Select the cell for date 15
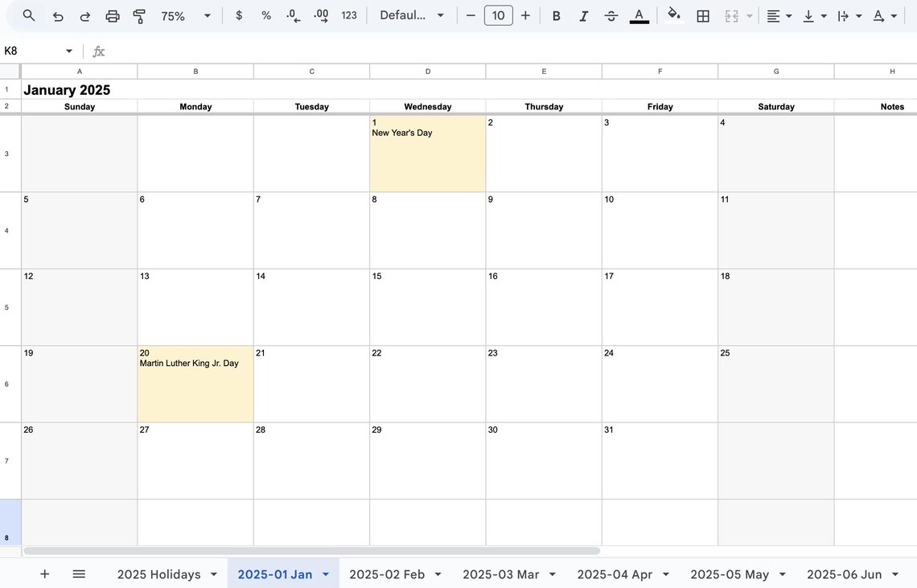917x588 pixels. coord(427,307)
